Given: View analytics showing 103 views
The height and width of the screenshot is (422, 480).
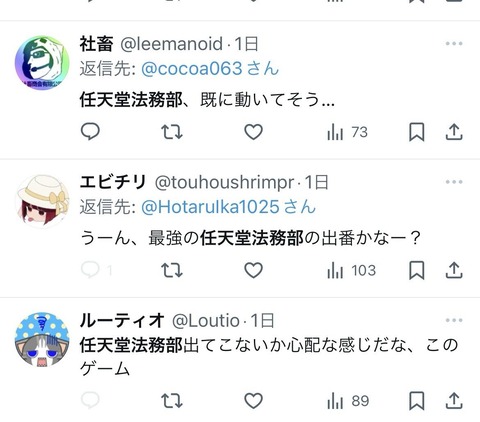Looking at the screenshot, I should (351, 270).
